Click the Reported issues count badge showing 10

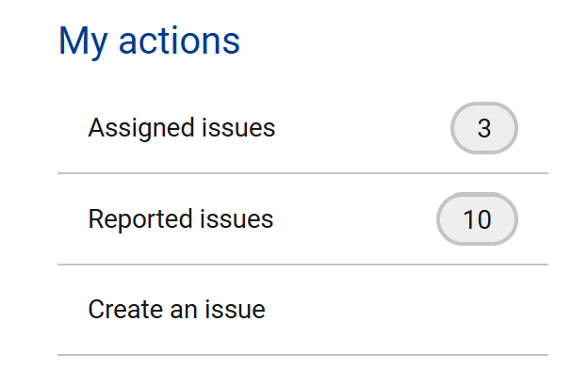click(478, 219)
